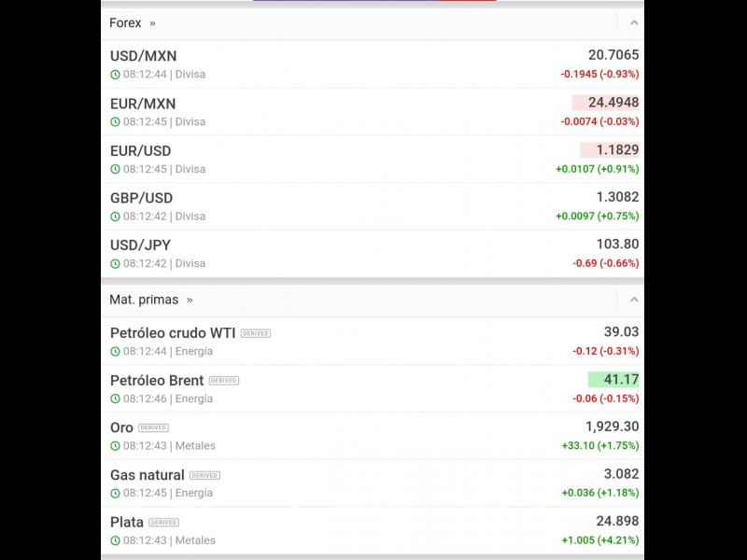Click the clock icon under Oro
Viewport: 747px width, 560px height.
pyautogui.click(x=115, y=446)
